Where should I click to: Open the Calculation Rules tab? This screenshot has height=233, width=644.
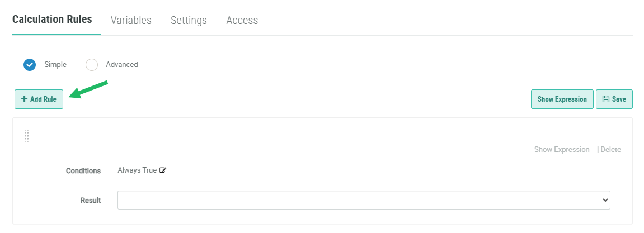tap(52, 20)
